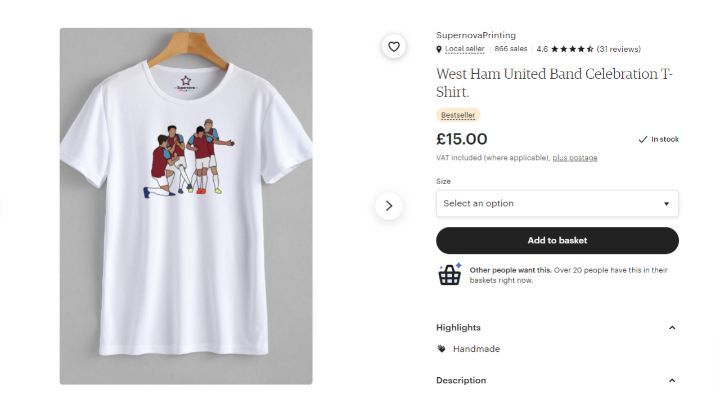Click the star rating icons
Viewport: 720px width, 398px height.
[572, 49]
